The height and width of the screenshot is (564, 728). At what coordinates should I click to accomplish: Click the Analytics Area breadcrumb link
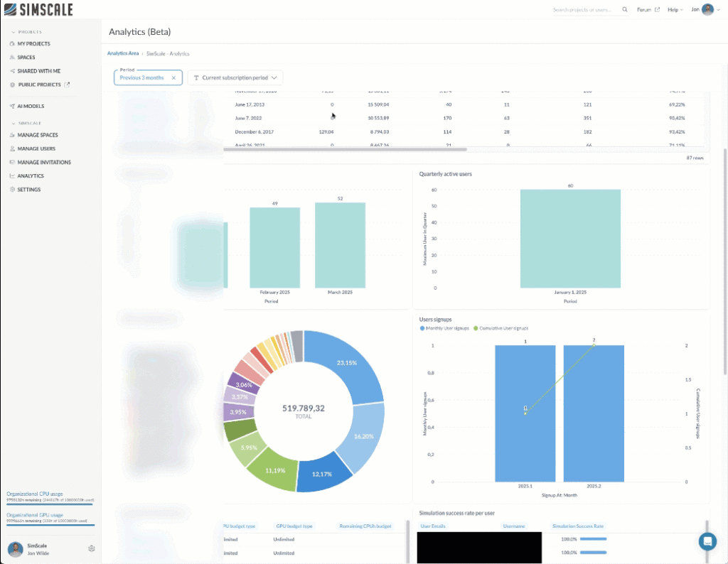pos(123,53)
